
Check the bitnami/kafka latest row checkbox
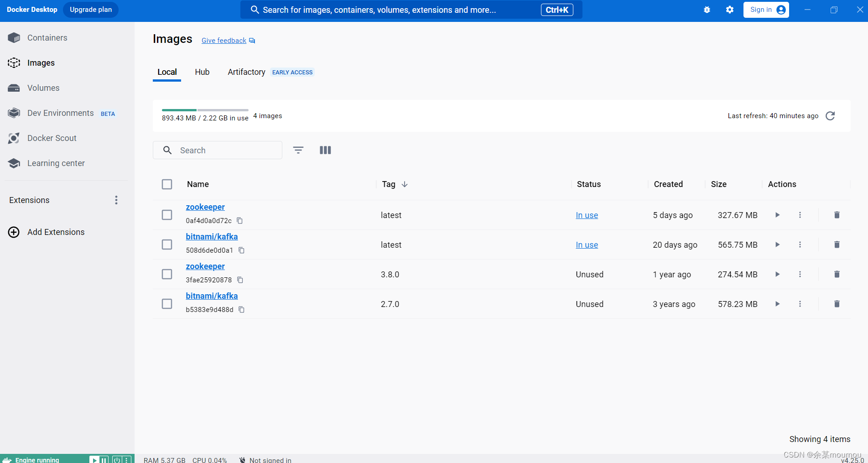[167, 245]
